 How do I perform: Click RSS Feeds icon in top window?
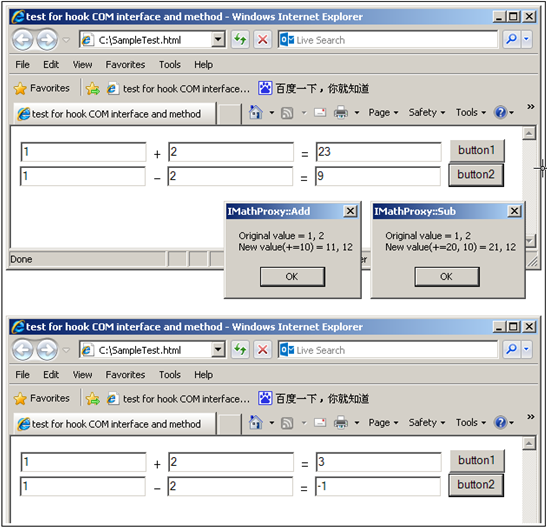(287, 113)
